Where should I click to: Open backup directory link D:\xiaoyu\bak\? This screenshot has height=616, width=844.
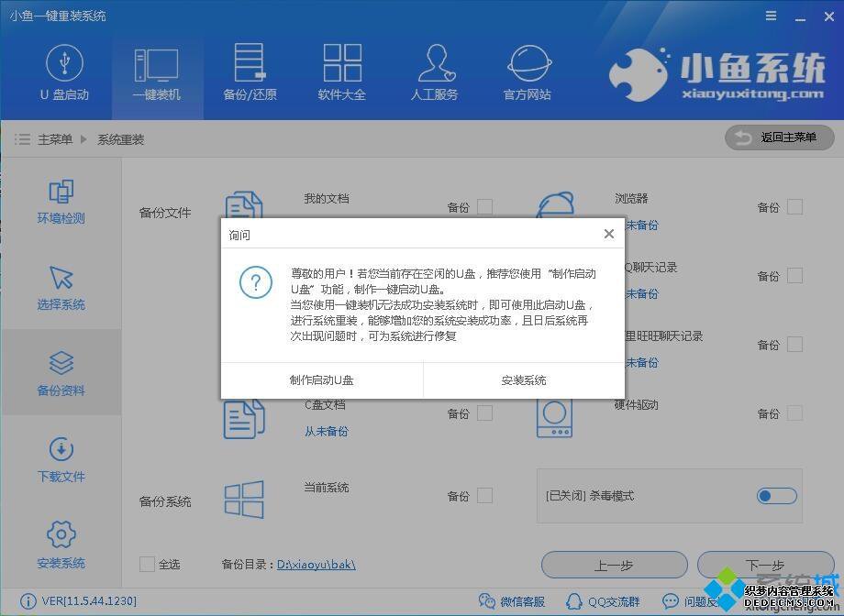(316, 565)
